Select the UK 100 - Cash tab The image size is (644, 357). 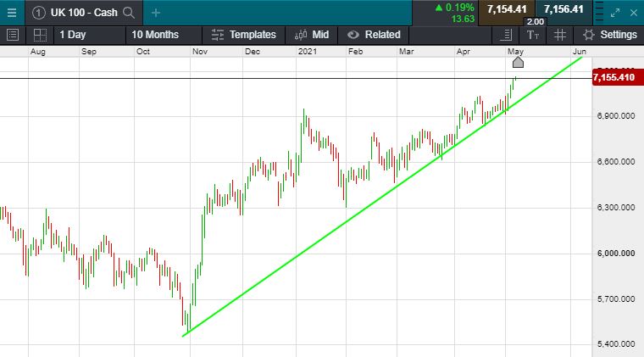pos(81,12)
